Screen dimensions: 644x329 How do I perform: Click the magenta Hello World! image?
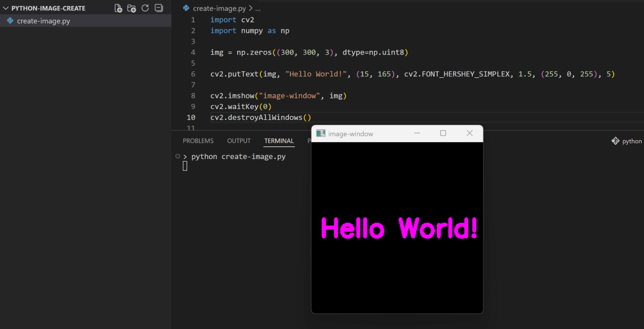(399, 228)
